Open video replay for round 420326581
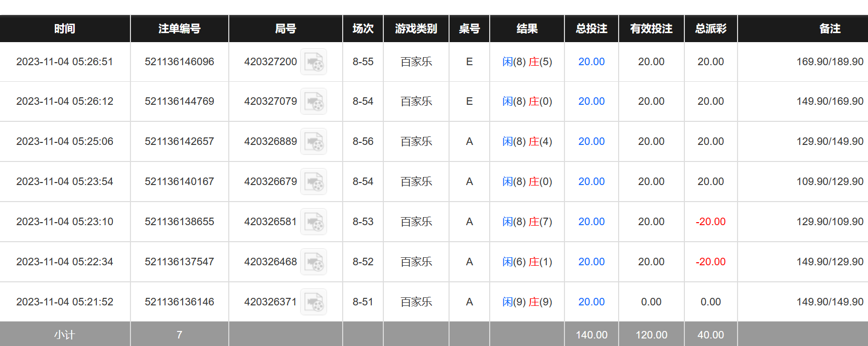The image size is (868, 346). point(314,222)
